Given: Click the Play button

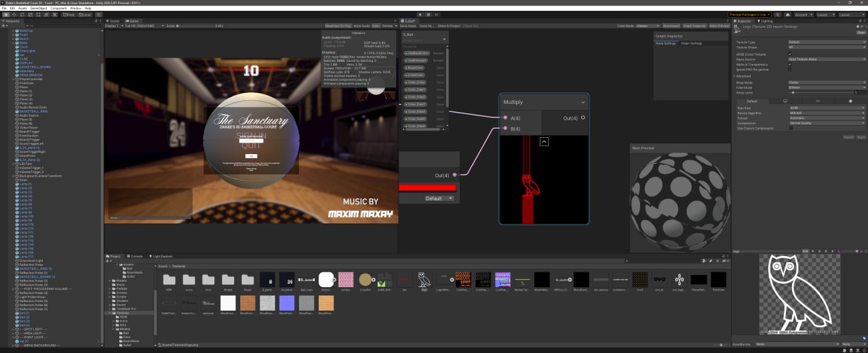Looking at the screenshot, I should 420,14.
